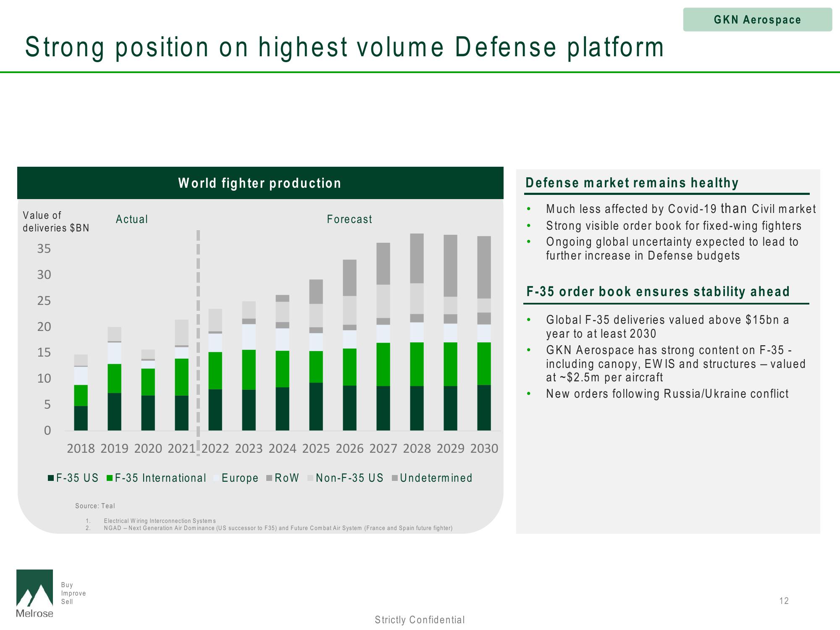Click the Melrose mountain logo

point(34,588)
